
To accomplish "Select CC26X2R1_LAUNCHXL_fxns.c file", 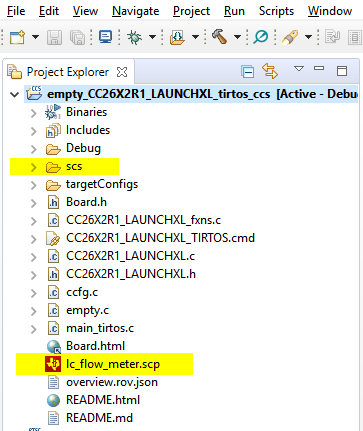I will 143,220.
